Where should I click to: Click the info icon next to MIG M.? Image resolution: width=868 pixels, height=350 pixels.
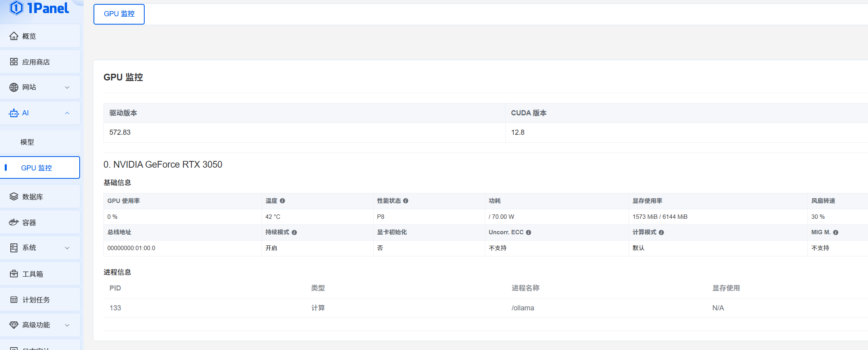(835, 233)
